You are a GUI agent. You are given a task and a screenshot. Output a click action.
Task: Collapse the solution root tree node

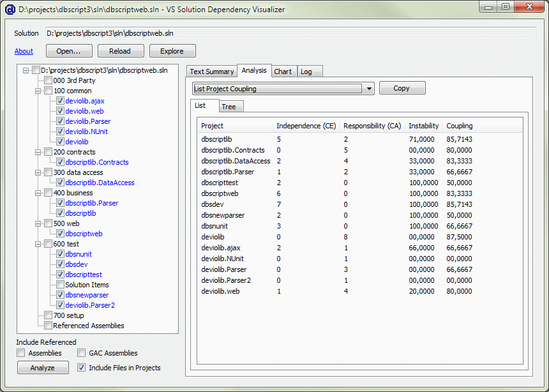26,70
